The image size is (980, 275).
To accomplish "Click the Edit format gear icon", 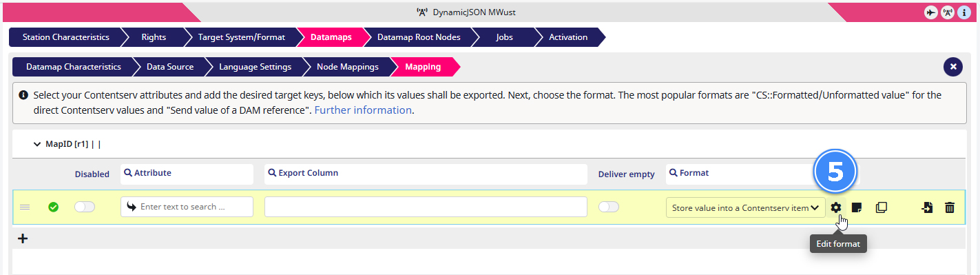I will 835,207.
